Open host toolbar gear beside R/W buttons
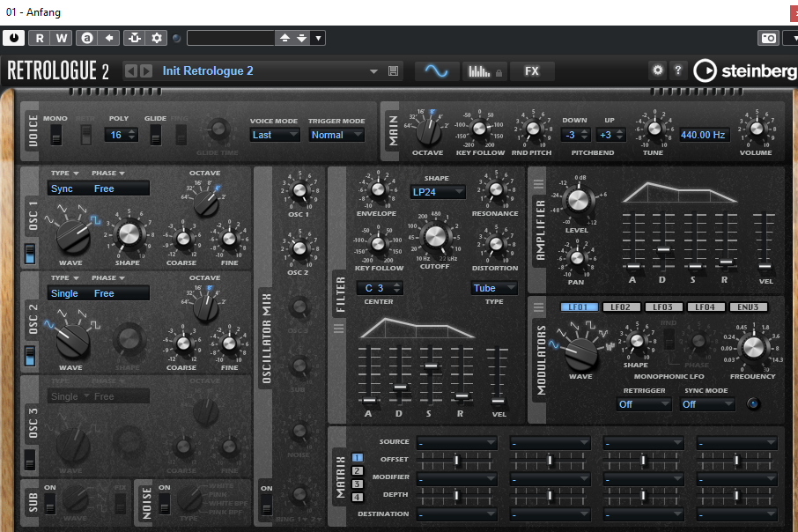The height and width of the screenshot is (532, 798). (157, 38)
